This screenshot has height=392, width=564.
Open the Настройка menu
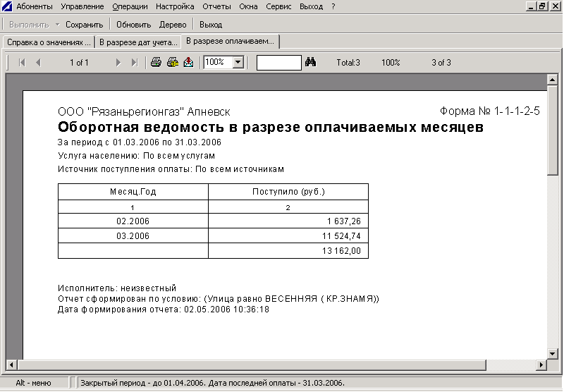click(175, 6)
